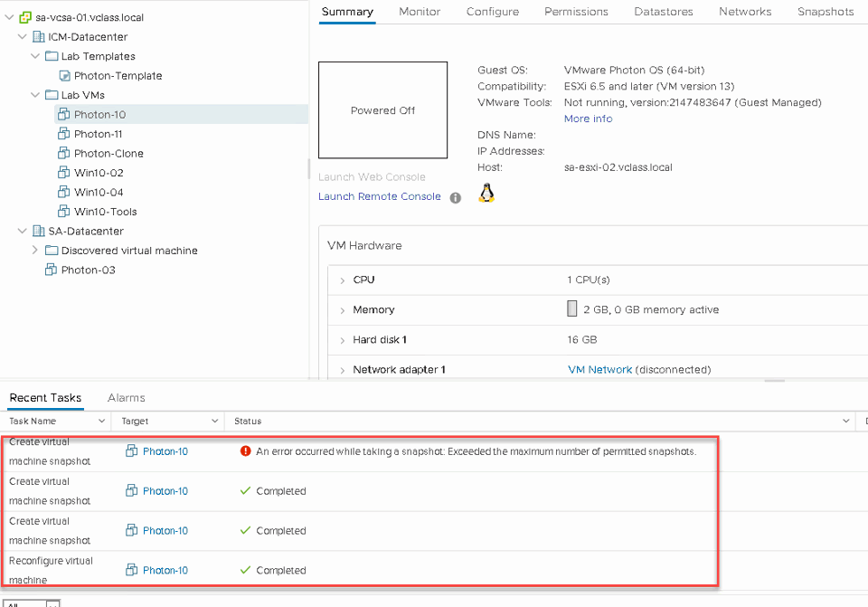Click the Win10-04 VM icon
The width and height of the screenshot is (868, 607).
(x=64, y=192)
